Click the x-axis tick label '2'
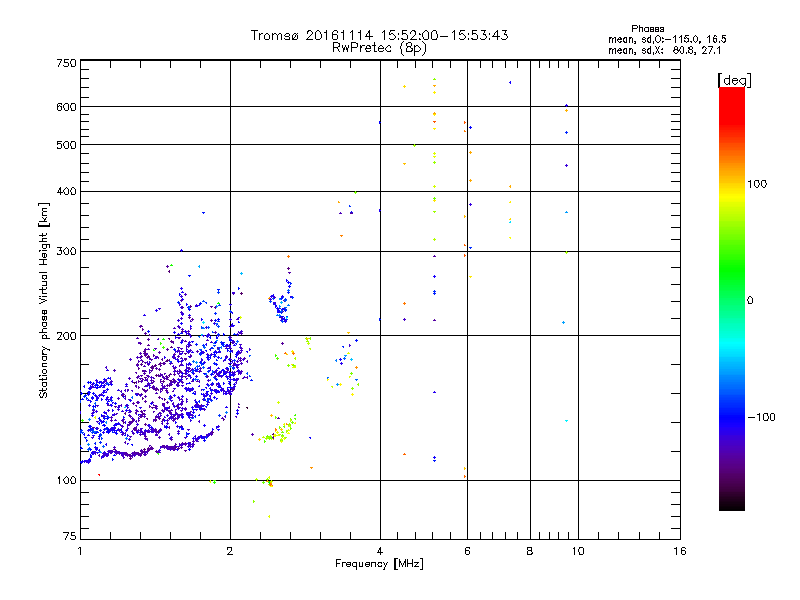 click(x=230, y=551)
